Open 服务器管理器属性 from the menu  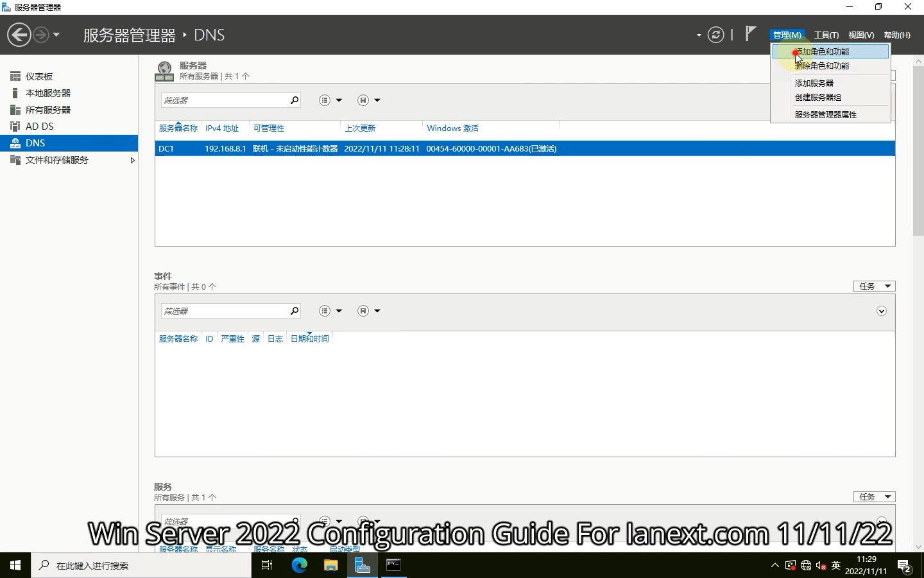pos(830,114)
